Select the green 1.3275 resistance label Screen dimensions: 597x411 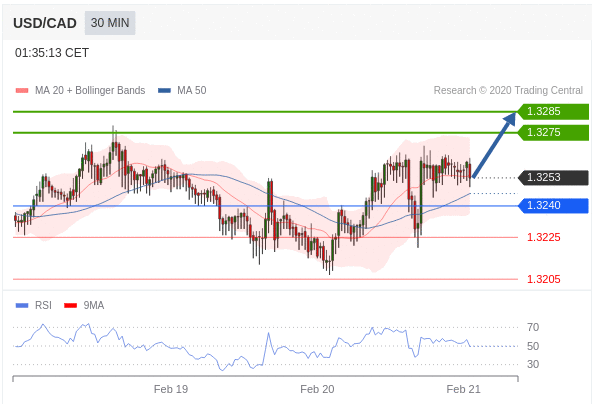(553, 133)
